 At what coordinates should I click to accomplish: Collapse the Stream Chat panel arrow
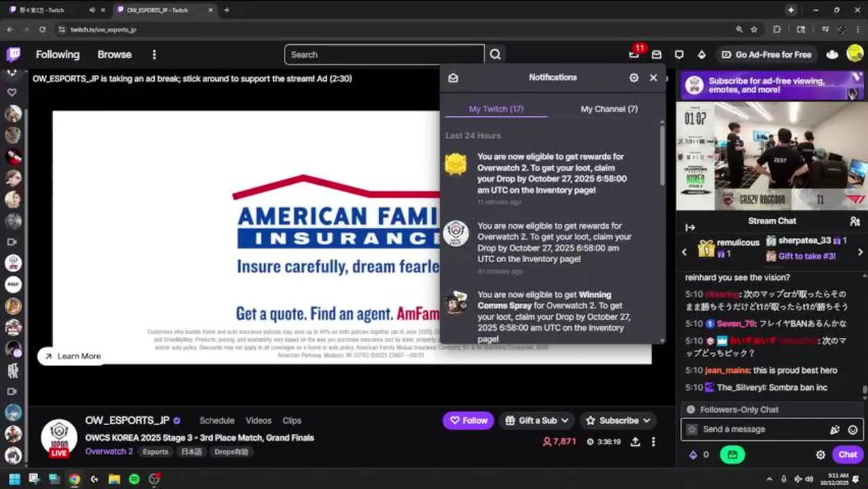pos(690,228)
